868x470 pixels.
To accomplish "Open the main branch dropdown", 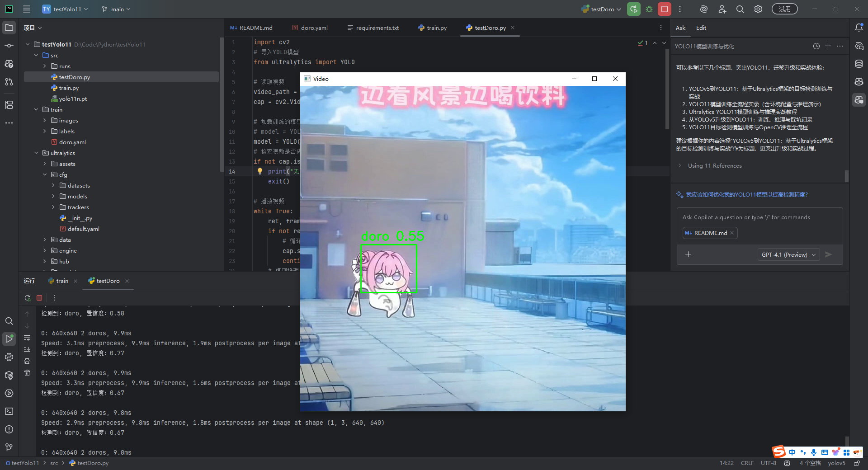I will (116, 9).
